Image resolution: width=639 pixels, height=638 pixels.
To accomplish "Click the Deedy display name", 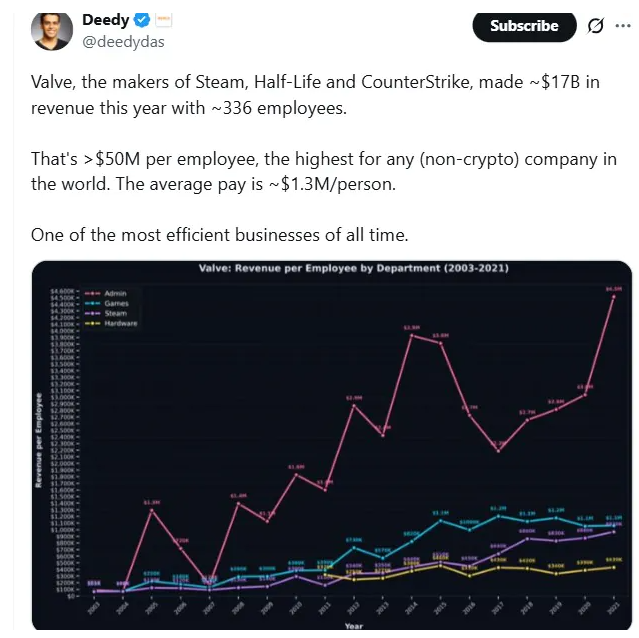I will pos(105,19).
